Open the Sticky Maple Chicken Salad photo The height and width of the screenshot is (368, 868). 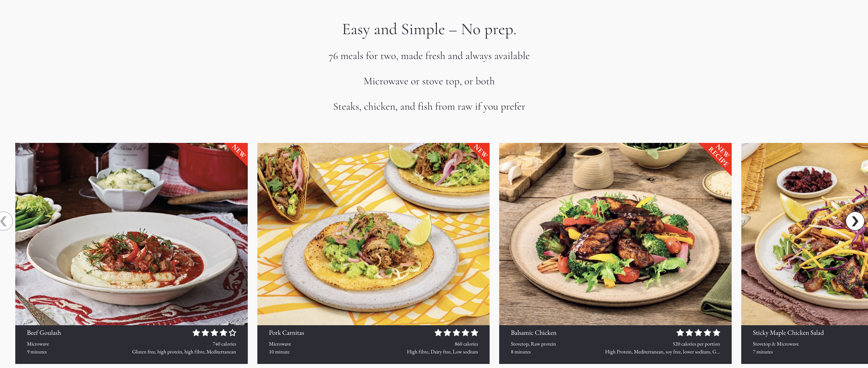[805, 234]
